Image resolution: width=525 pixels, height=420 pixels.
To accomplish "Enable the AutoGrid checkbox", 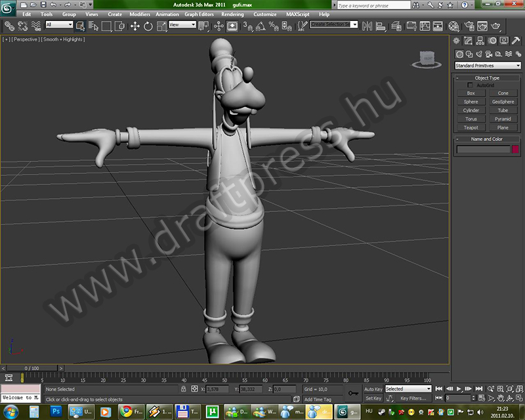I will point(470,85).
